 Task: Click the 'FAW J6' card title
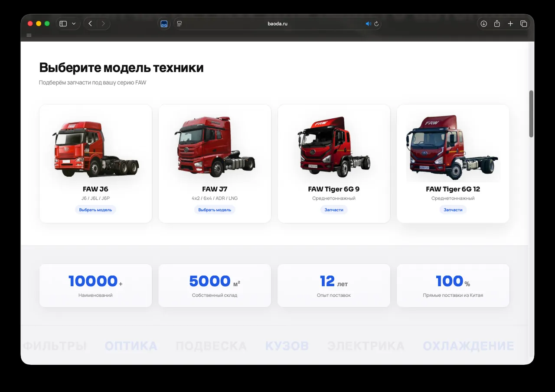pos(95,189)
